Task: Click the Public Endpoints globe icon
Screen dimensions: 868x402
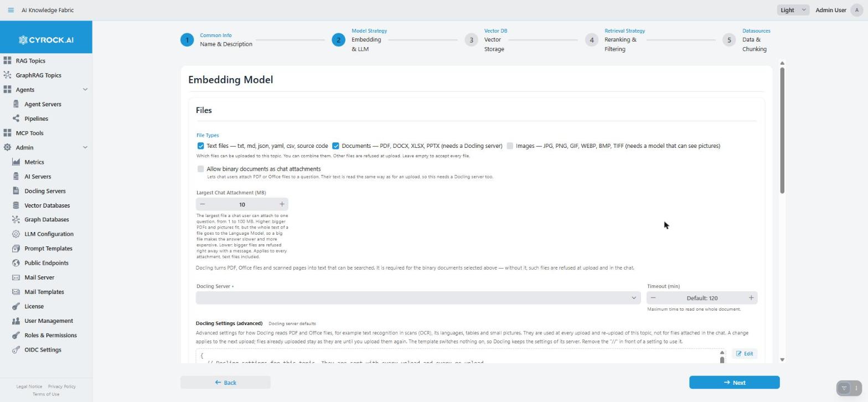Action: tap(16, 262)
